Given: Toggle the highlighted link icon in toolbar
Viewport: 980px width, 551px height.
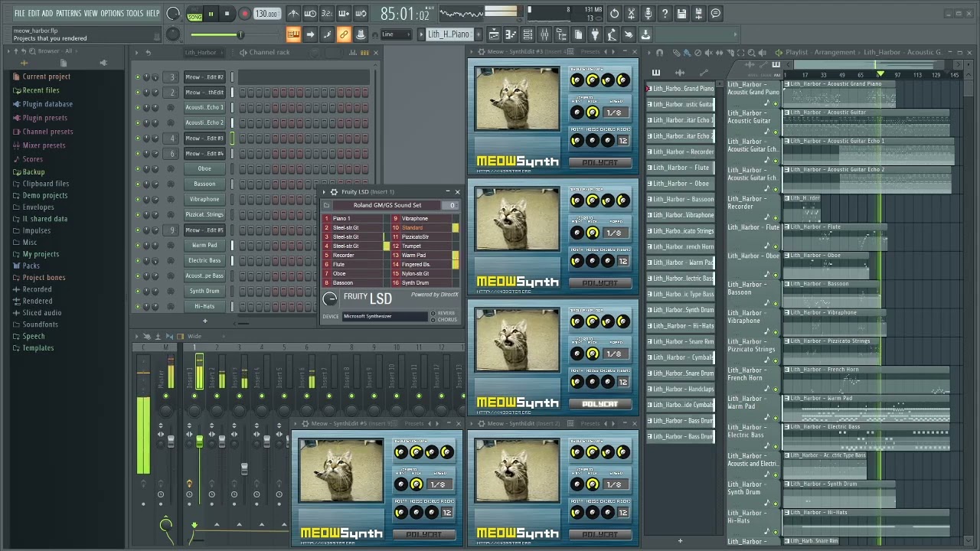Looking at the screenshot, I should point(344,34).
